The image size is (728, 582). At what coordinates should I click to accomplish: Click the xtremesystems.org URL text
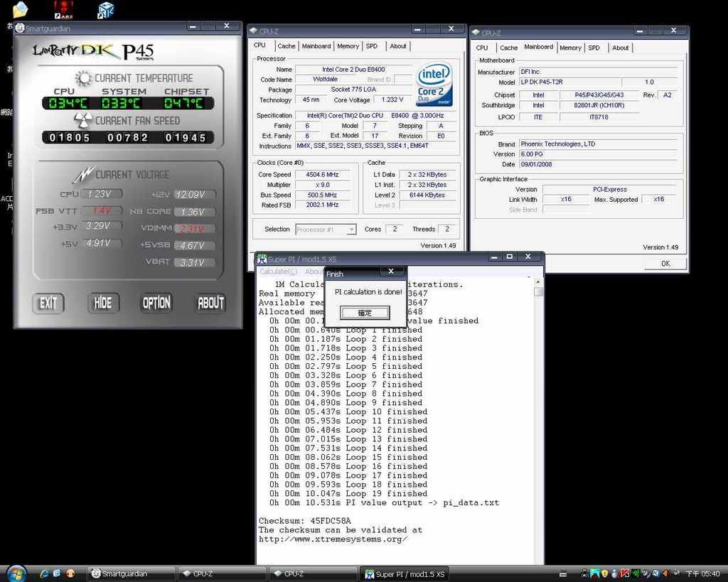pos(333,539)
